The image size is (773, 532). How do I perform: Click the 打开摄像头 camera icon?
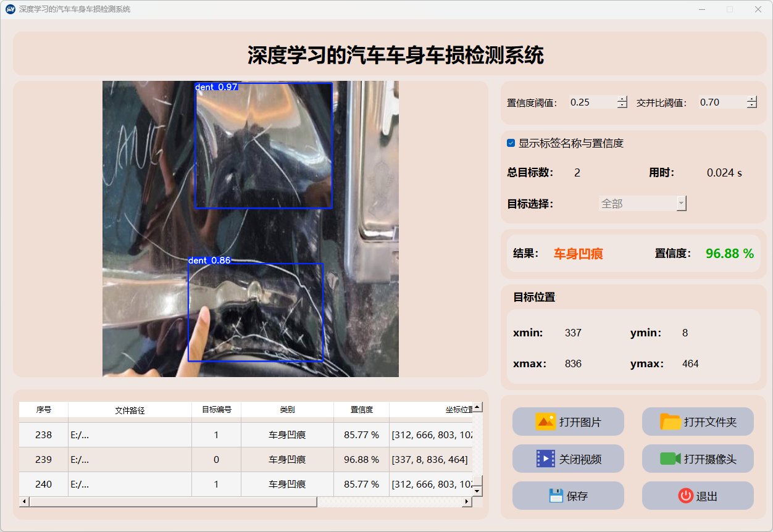tap(671, 459)
